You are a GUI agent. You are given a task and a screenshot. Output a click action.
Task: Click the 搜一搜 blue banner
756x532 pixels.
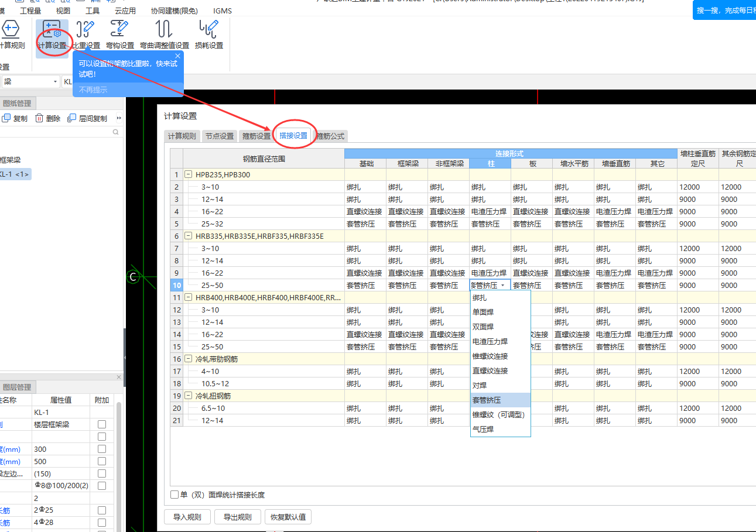tap(724, 10)
